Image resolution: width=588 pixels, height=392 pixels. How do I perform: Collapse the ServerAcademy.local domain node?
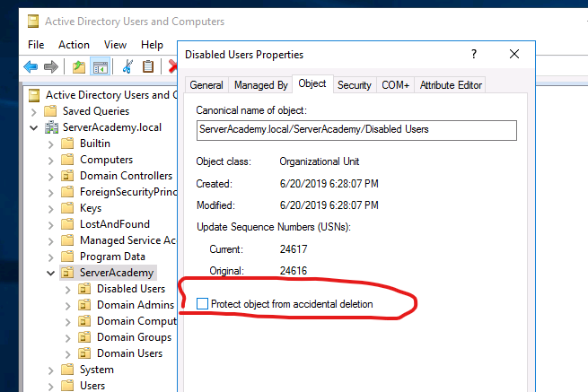[34, 127]
